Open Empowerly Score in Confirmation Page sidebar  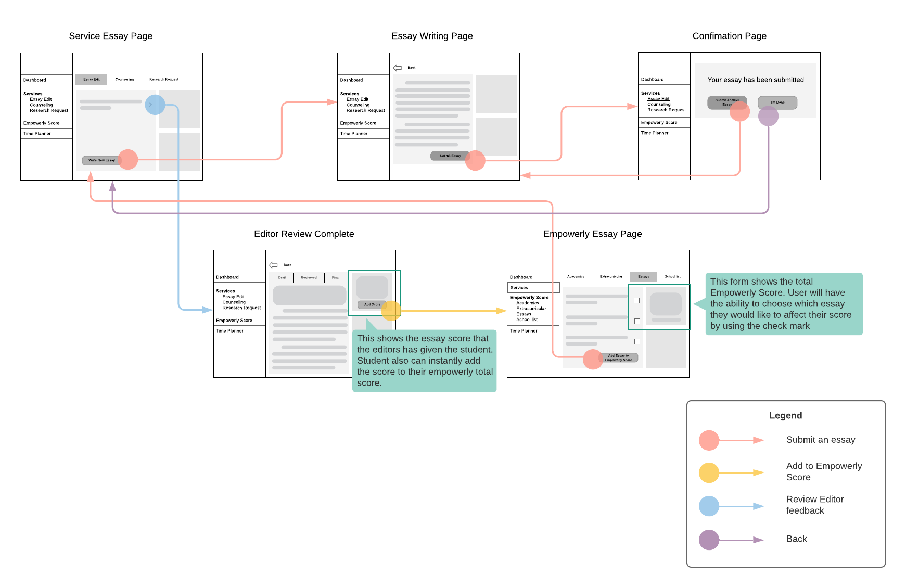659,123
